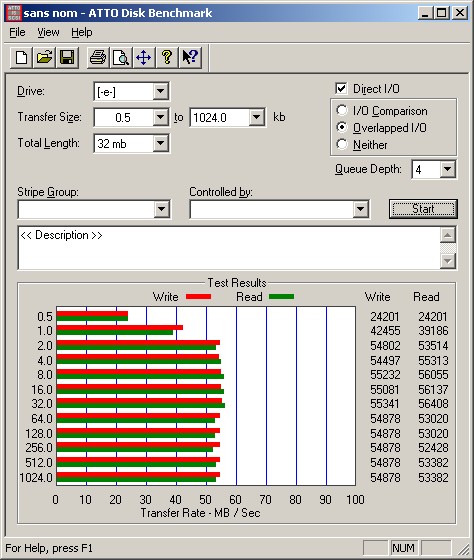Click the 'Transfer Rate - MB / Sec' axis label
This screenshot has width=474, height=560.
point(200,513)
